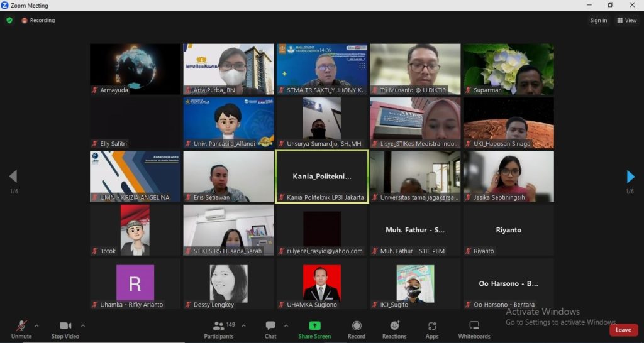Expand the arrow next to Chat
Image resolution: width=644 pixels, height=343 pixels.
(x=286, y=326)
